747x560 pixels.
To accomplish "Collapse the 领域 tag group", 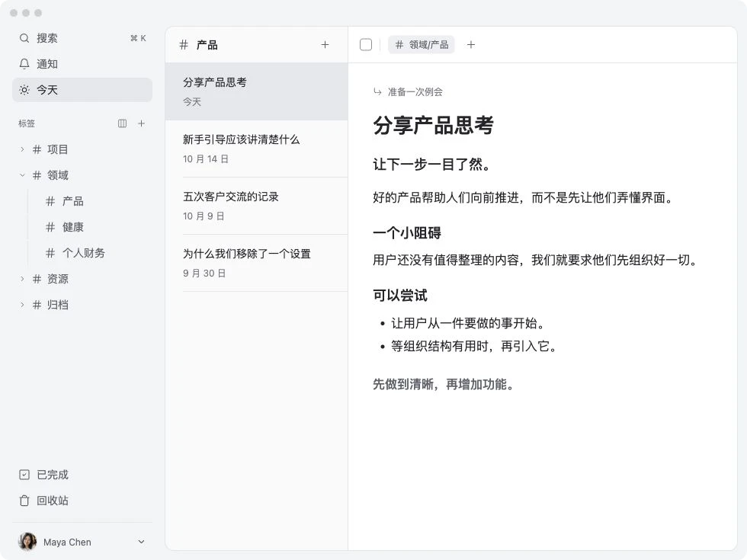I will [22, 175].
